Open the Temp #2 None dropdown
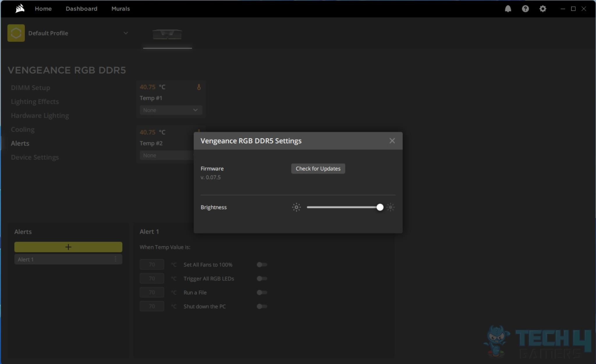The height and width of the screenshot is (364, 596). coord(167,155)
